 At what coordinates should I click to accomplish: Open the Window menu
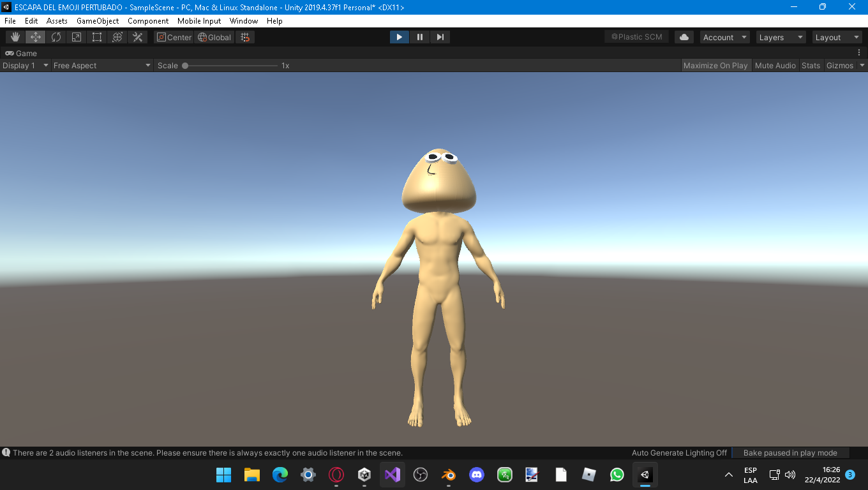pyautogui.click(x=244, y=20)
